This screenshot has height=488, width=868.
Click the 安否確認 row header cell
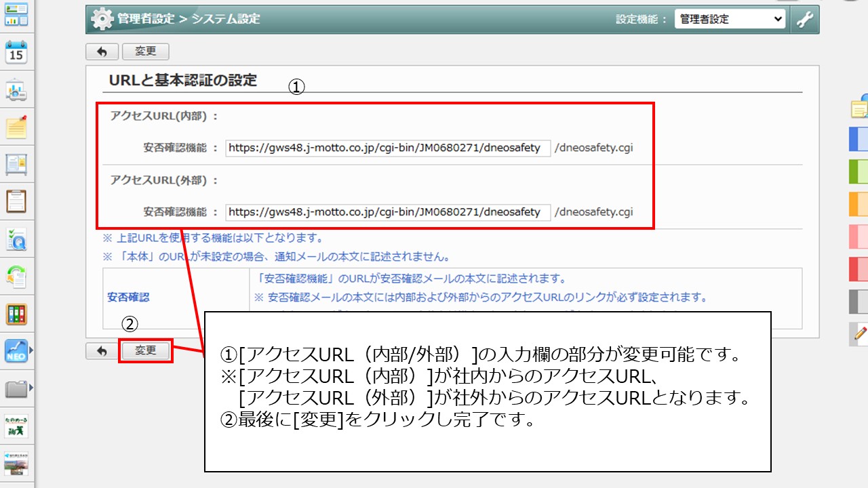176,298
